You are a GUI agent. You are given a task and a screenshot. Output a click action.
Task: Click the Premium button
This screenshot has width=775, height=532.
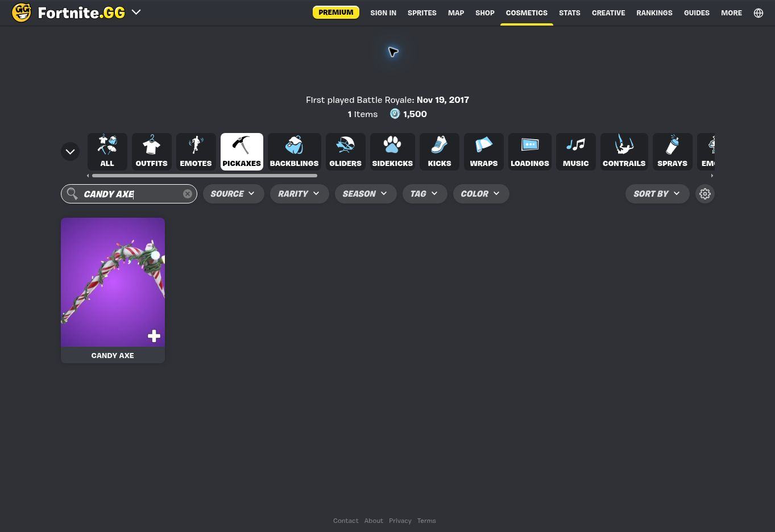[336, 13]
